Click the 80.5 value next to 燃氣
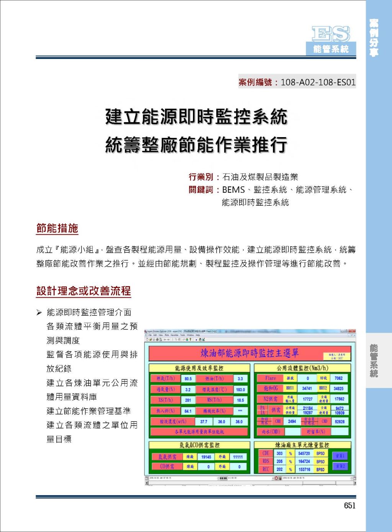 pyautogui.click(x=188, y=378)
